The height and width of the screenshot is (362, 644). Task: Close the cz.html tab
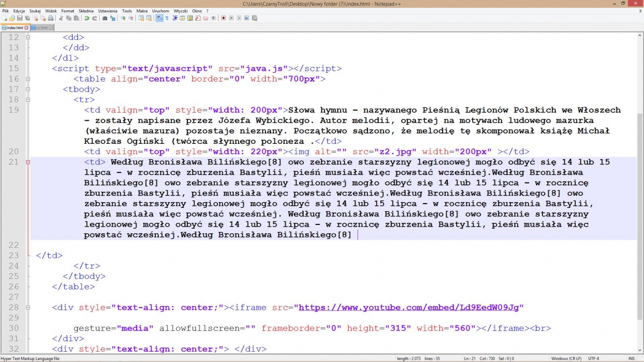click(x=51, y=28)
